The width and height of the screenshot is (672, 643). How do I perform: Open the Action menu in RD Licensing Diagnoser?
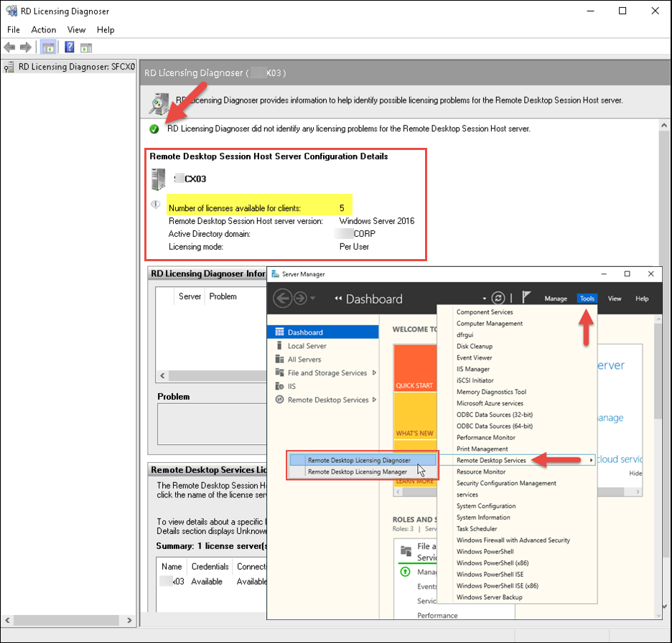[x=44, y=29]
